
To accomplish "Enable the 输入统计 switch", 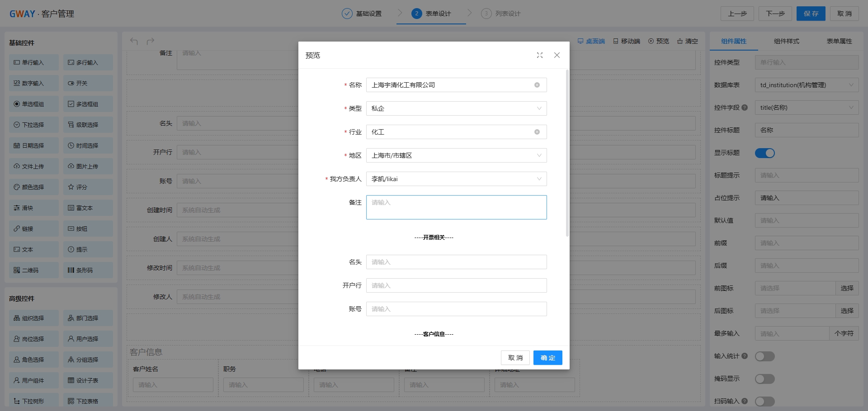I will (764, 356).
